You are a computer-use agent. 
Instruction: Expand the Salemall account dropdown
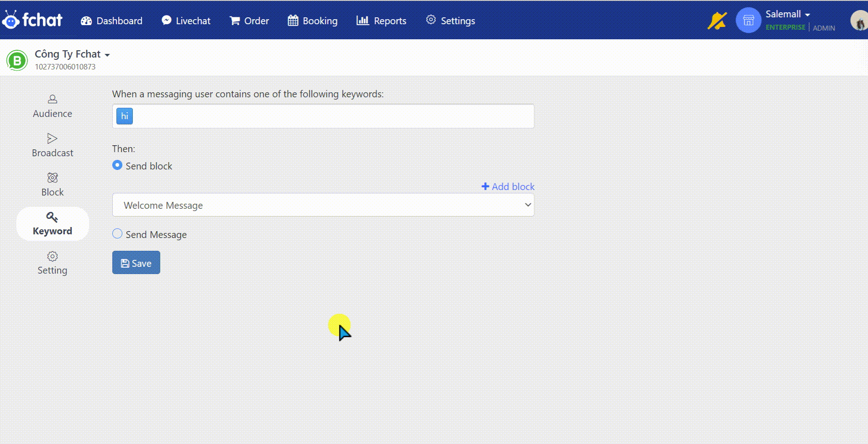(x=788, y=14)
